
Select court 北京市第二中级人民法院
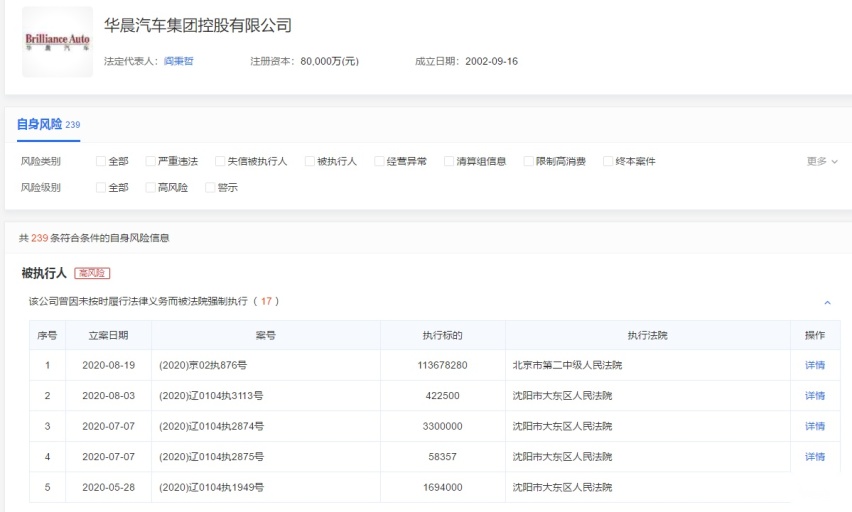click(567, 365)
